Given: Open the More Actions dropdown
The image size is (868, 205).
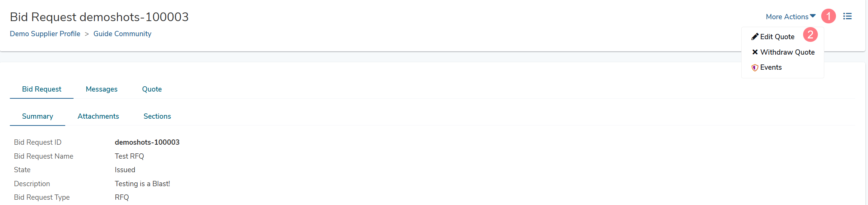Looking at the screenshot, I should point(791,17).
